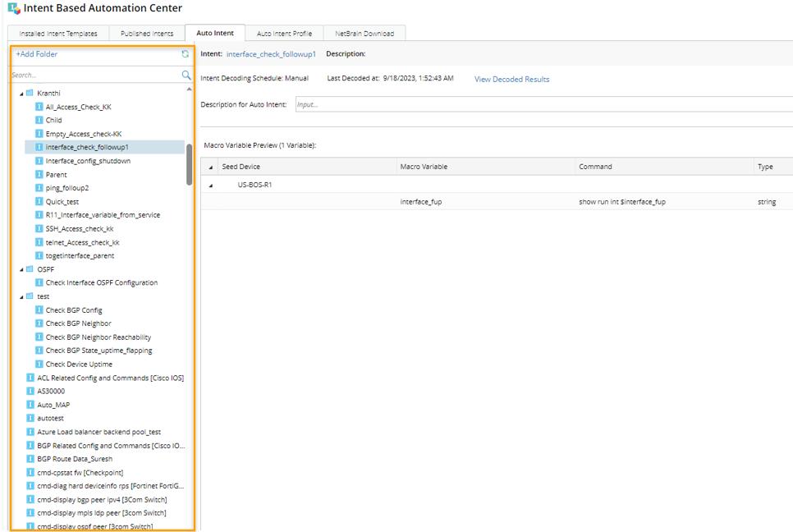Open View Decoded Results link
The width and height of the screenshot is (793, 532).
[511, 80]
